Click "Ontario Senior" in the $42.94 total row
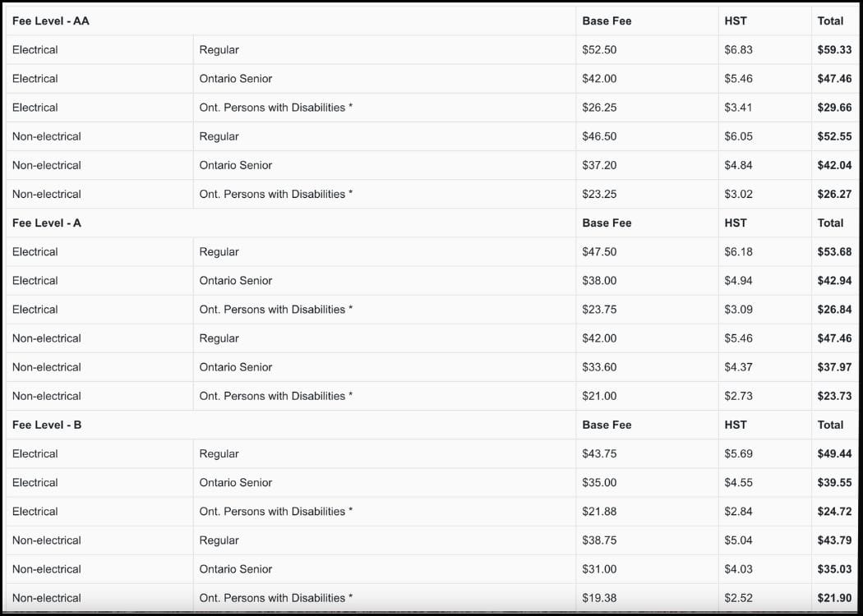This screenshot has width=863, height=616. pyautogui.click(x=236, y=281)
